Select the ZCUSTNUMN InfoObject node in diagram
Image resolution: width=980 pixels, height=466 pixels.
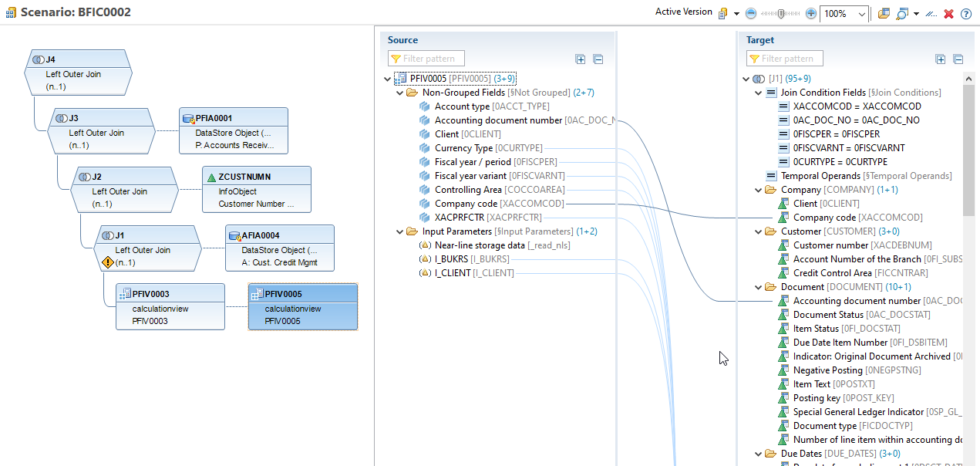coord(257,190)
